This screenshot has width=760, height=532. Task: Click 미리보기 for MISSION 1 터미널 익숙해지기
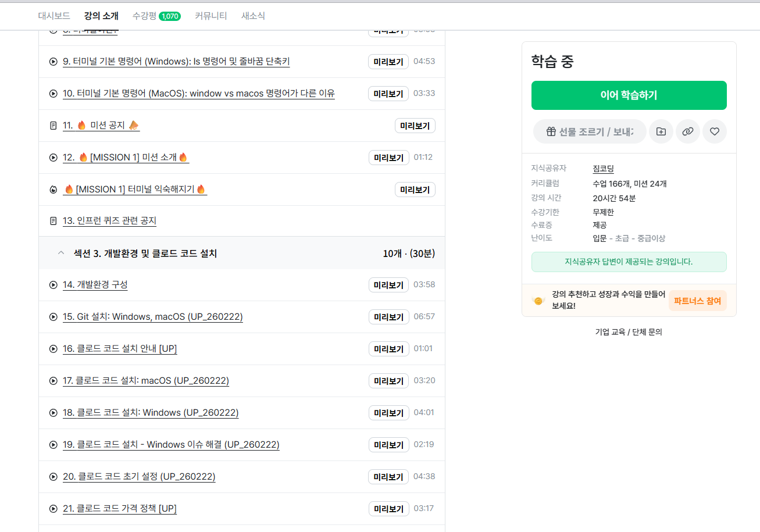pyautogui.click(x=415, y=190)
